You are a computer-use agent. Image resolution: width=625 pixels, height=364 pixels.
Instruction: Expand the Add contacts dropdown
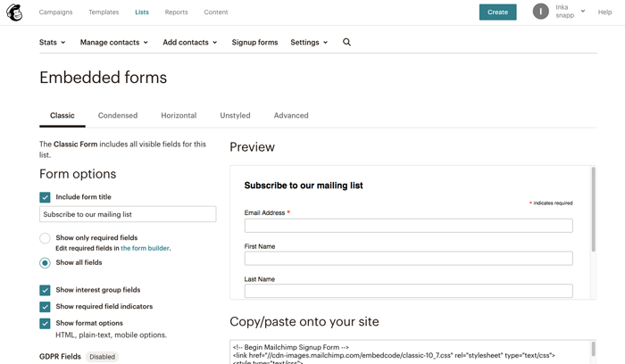189,42
